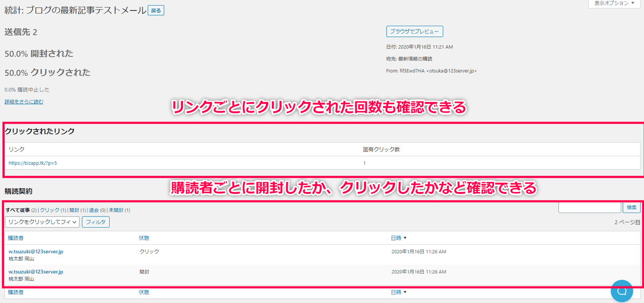This screenshot has height=303, width=644.
Task: Open the chat support bubble icon
Action: click(621, 291)
